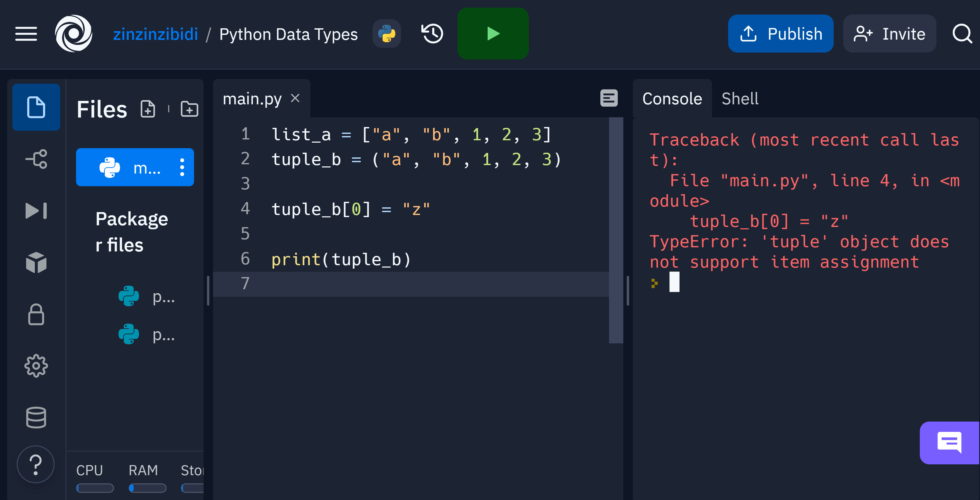
Task: Click the Python Data Types repl title
Action: 288,34
